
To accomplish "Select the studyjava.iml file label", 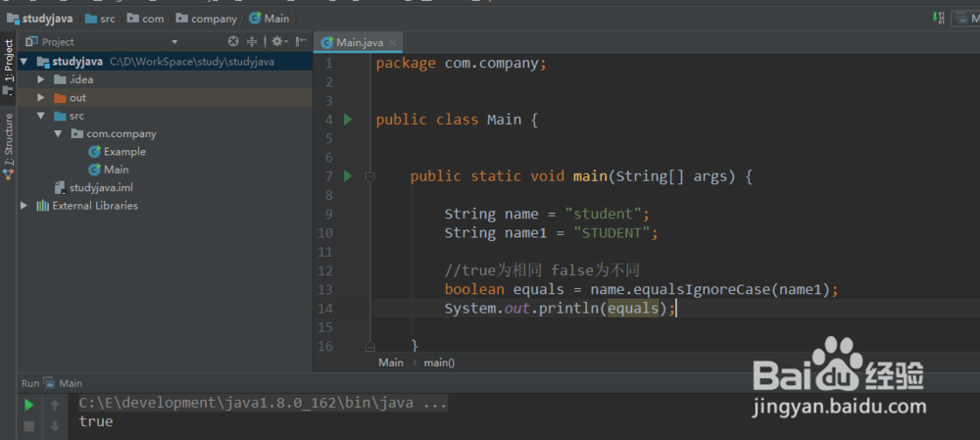I will (101, 187).
